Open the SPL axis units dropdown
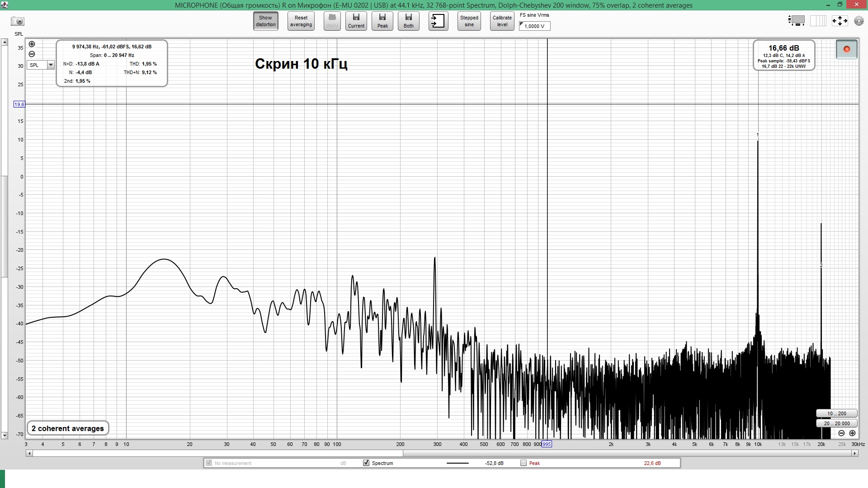 coord(51,65)
